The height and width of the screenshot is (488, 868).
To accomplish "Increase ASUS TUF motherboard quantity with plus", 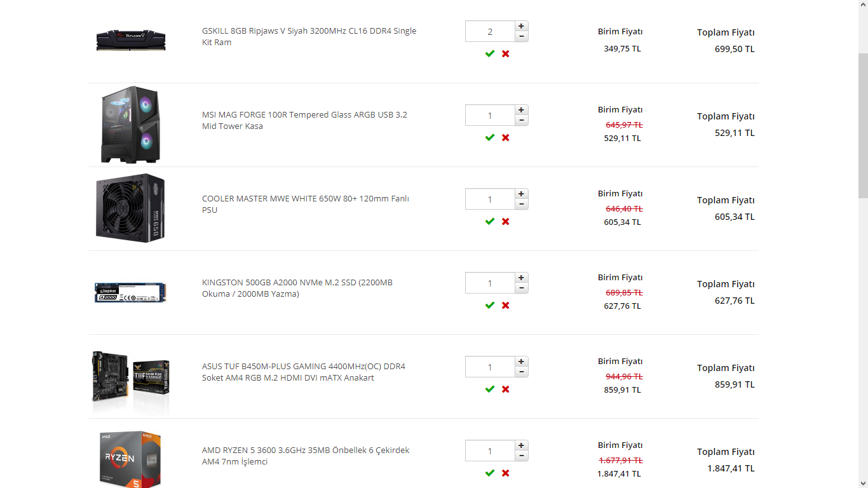I will 521,362.
